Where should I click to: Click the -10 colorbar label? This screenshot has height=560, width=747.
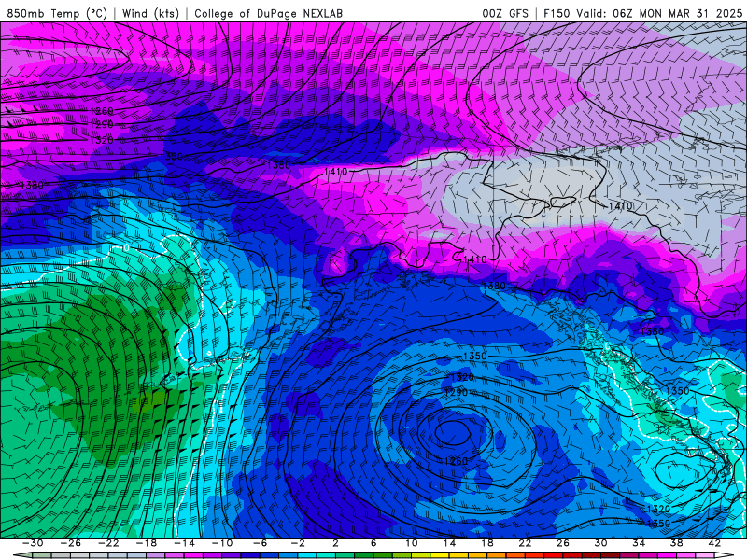click(x=222, y=543)
